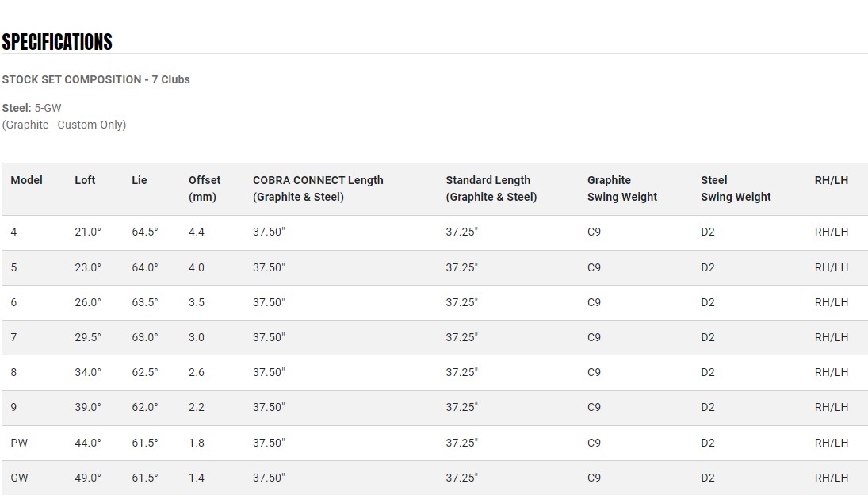
Task: Click the Model column header
Action: click(x=26, y=180)
